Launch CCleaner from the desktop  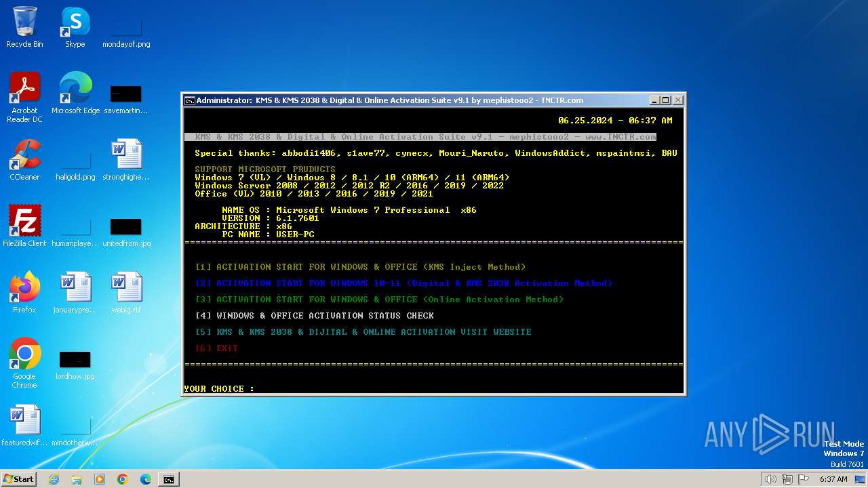[24, 159]
